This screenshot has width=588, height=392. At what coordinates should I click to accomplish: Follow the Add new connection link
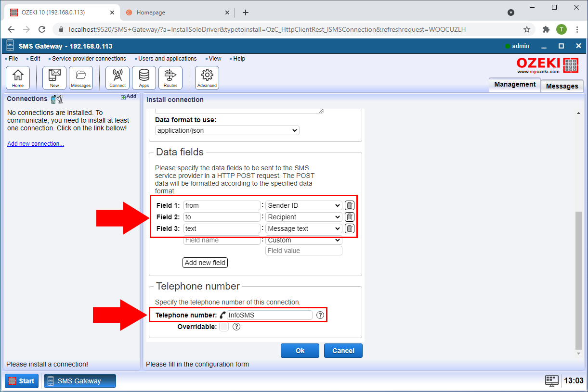click(36, 144)
